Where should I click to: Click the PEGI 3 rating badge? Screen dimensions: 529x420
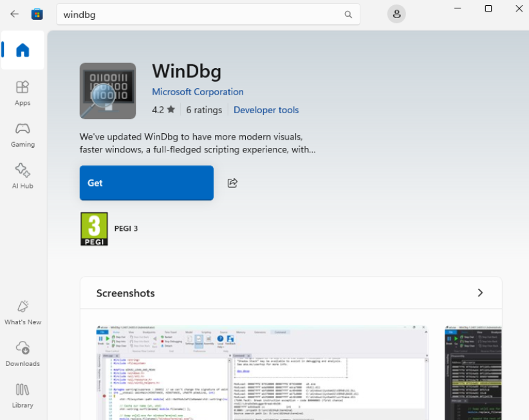(x=94, y=229)
